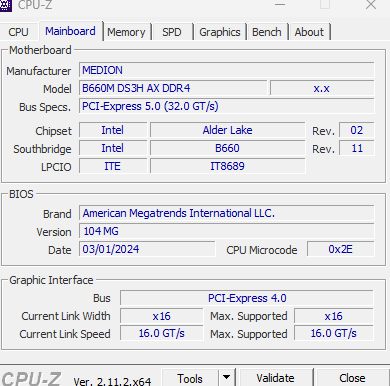390x386 pixels.
Task: Minimize the CPU-Z window
Action: click(x=280, y=5)
